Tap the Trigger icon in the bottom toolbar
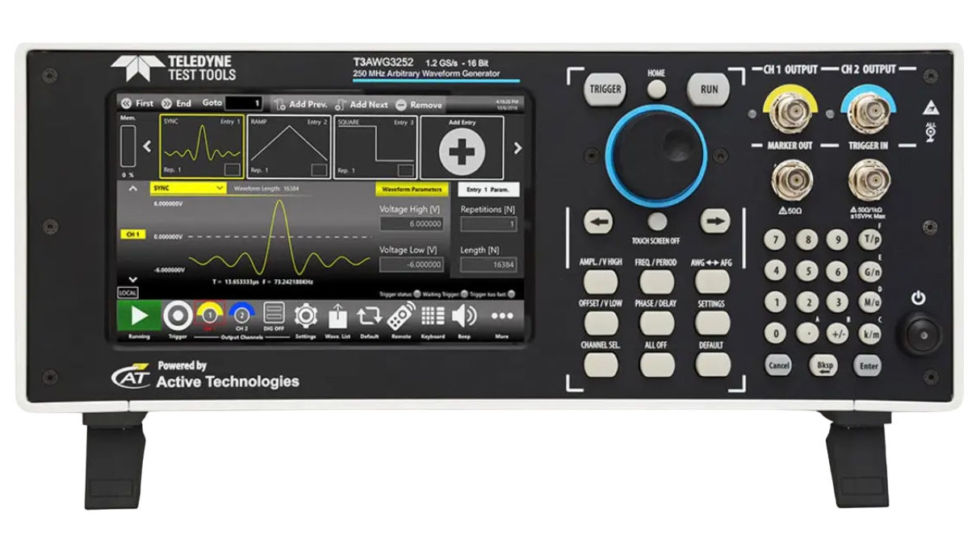The height and width of the screenshot is (542, 980). 179,315
